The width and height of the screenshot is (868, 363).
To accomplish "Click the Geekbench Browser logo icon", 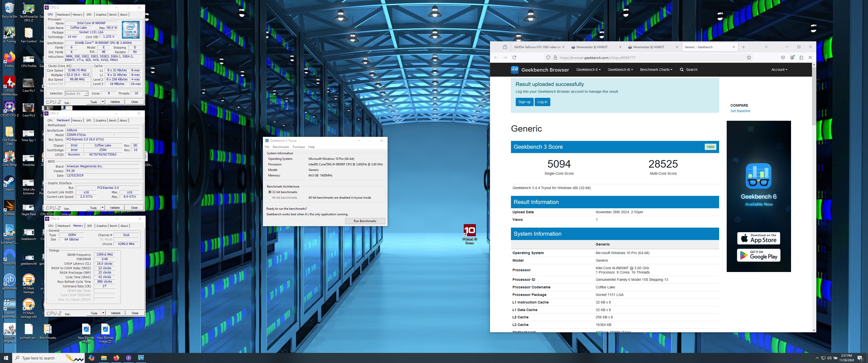I will pyautogui.click(x=514, y=70).
